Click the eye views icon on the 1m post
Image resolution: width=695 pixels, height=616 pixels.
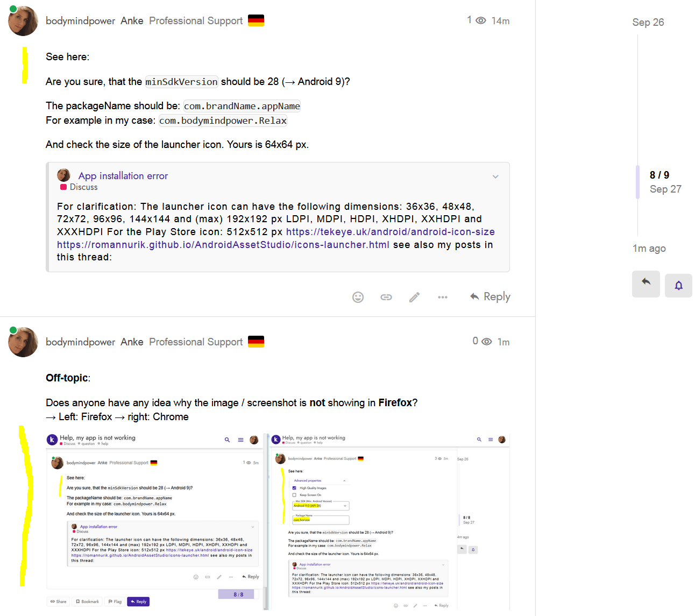click(487, 342)
